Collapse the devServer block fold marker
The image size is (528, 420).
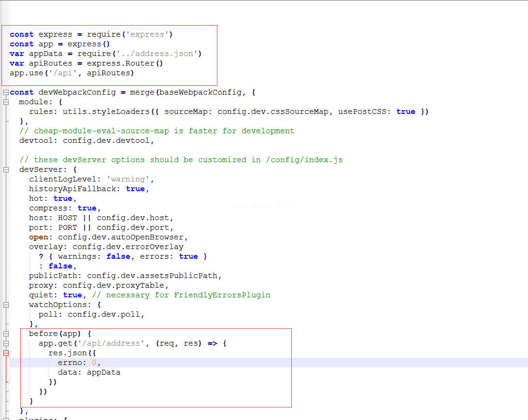[x=6, y=169]
